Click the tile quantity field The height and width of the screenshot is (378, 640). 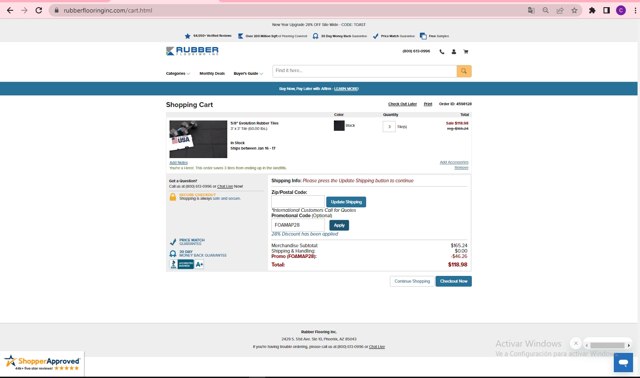tap(389, 127)
